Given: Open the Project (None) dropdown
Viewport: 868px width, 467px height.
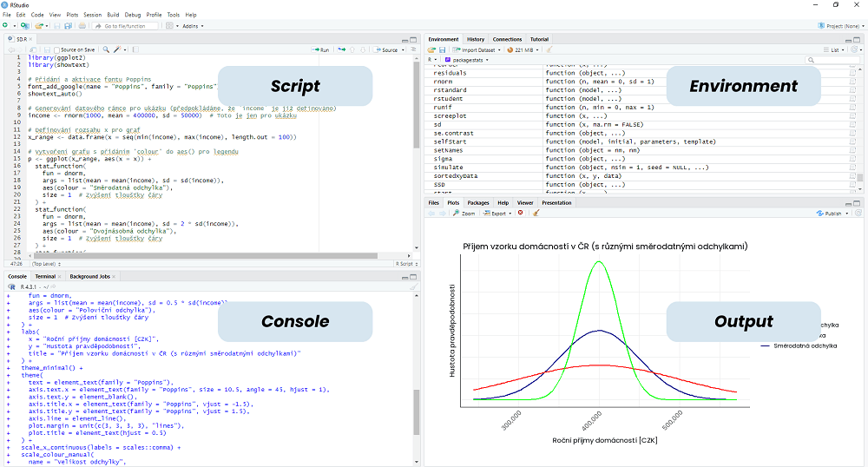Looking at the screenshot, I should coord(841,26).
